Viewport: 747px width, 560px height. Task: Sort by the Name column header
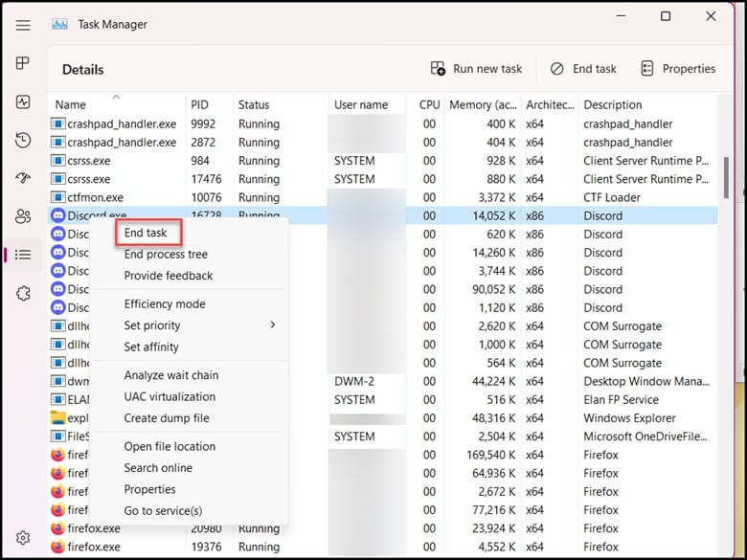pos(71,104)
